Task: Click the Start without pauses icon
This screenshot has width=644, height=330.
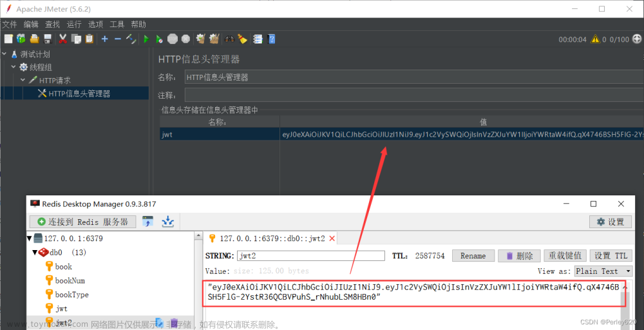Action: point(159,39)
